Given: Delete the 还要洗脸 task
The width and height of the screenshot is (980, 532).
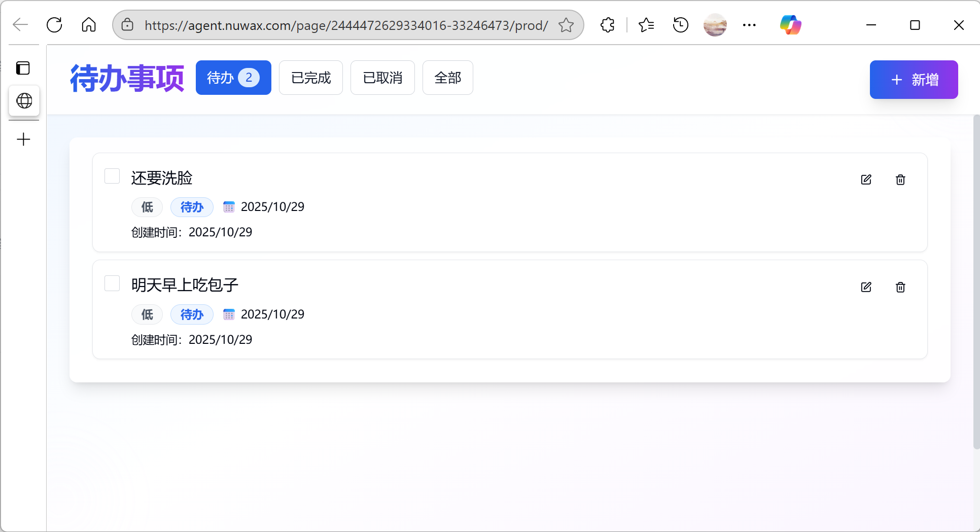Looking at the screenshot, I should [x=900, y=180].
